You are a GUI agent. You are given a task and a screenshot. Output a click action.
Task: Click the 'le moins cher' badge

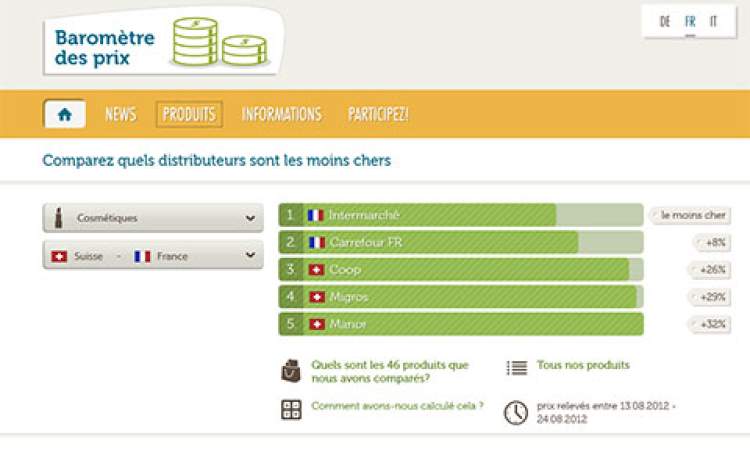pyautogui.click(x=690, y=216)
